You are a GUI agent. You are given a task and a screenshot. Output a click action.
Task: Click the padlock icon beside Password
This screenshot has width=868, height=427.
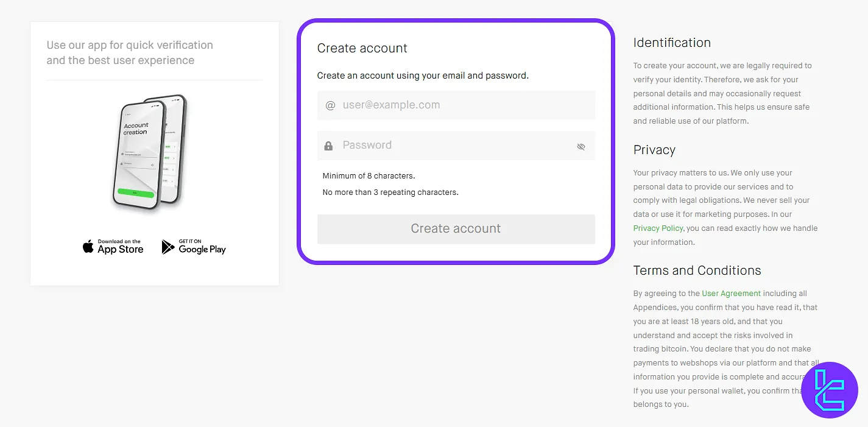click(x=328, y=146)
